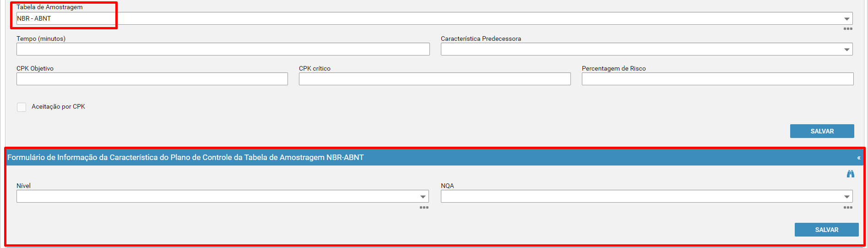The image size is (868, 248).
Task: Focus the CPK crítico input field
Action: (x=434, y=79)
